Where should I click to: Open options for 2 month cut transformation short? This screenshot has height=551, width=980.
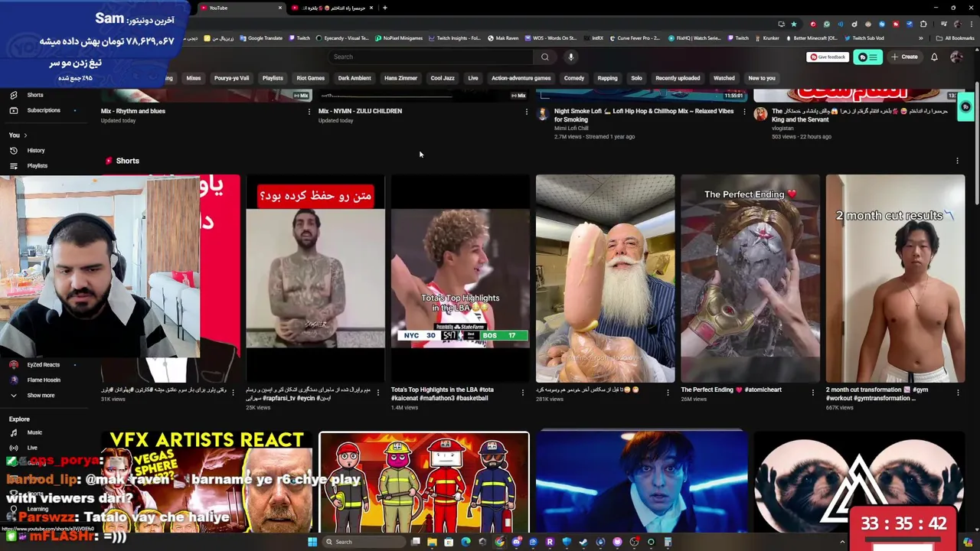click(958, 393)
